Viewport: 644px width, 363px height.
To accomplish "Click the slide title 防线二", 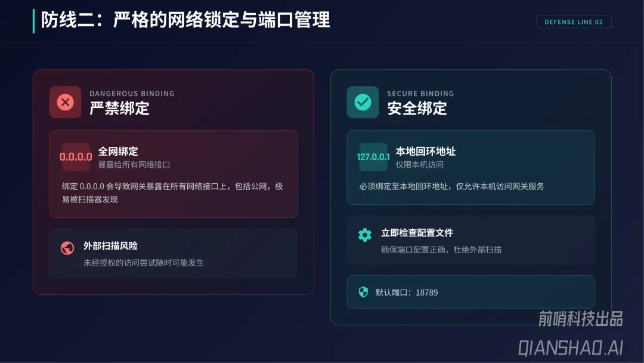I will click(x=185, y=20).
